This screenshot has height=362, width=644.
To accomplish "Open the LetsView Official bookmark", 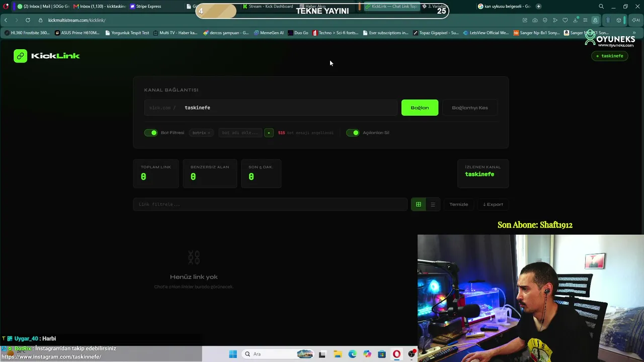I will [486, 33].
